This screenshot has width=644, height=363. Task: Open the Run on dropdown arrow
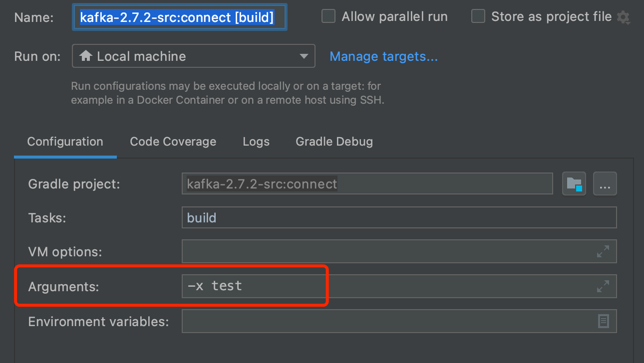pyautogui.click(x=304, y=56)
